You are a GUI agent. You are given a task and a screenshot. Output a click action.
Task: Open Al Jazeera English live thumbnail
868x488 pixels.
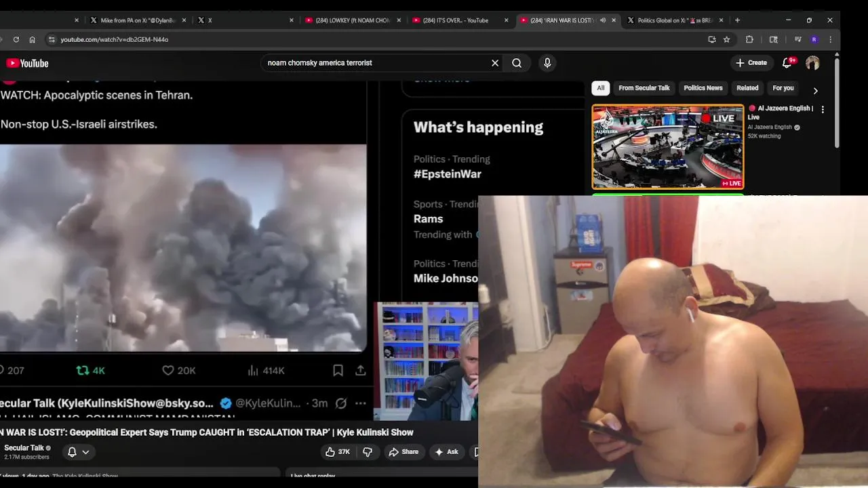[x=668, y=146]
